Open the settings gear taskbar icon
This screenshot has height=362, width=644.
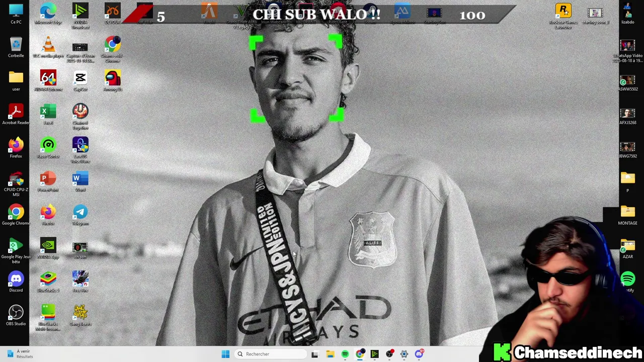[404, 354]
